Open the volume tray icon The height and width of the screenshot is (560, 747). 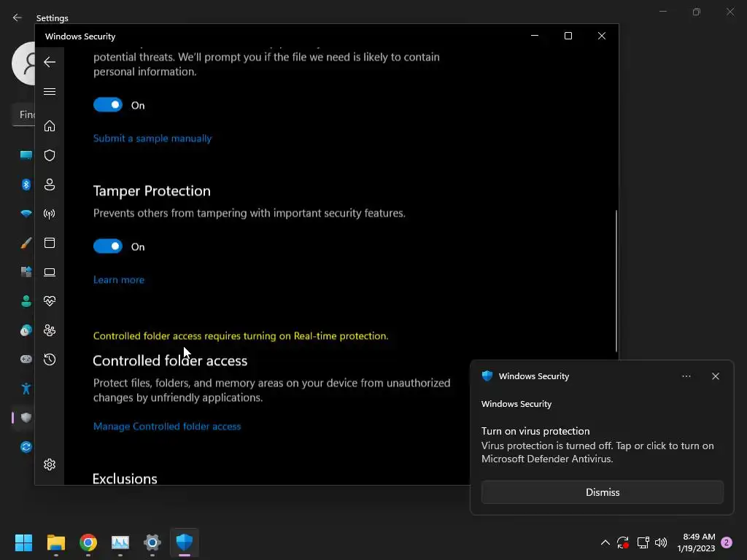(661, 542)
